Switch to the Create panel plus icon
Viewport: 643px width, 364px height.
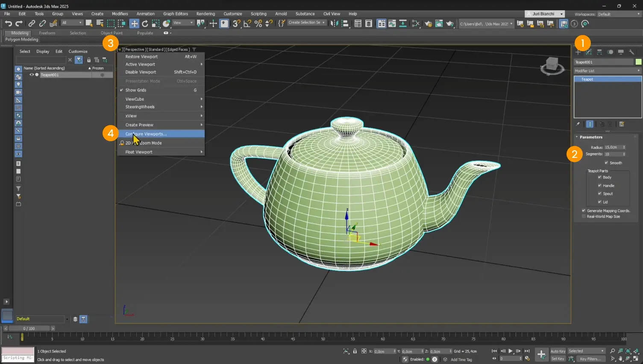(x=578, y=52)
